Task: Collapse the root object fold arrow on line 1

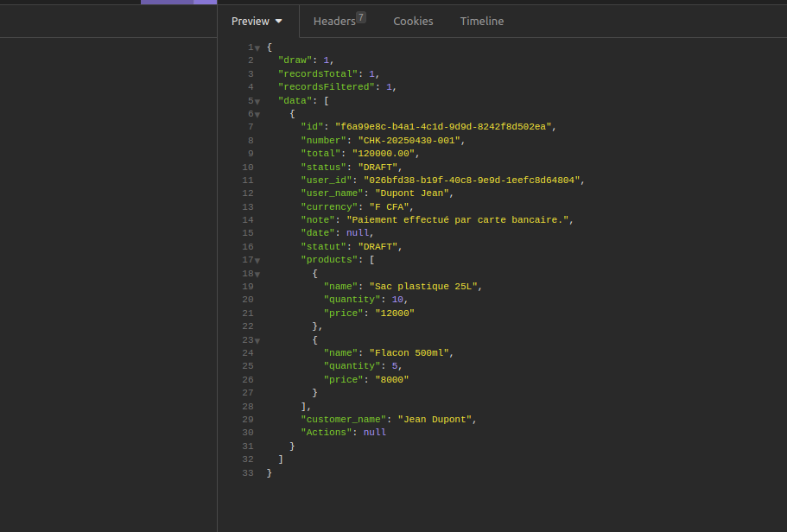Action: coord(257,48)
